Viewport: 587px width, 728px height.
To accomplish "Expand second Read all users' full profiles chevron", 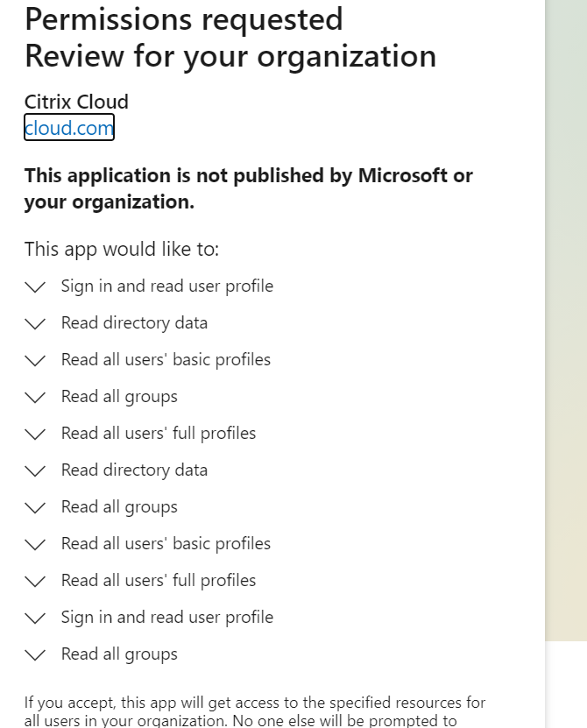I will pos(35,581).
